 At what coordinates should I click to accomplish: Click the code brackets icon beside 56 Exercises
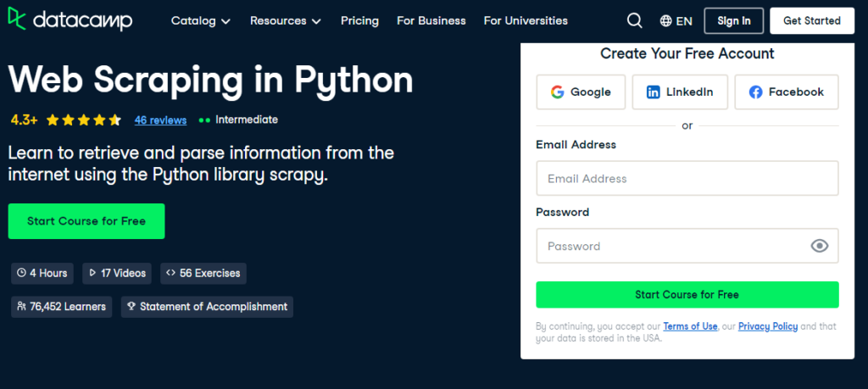coord(170,274)
